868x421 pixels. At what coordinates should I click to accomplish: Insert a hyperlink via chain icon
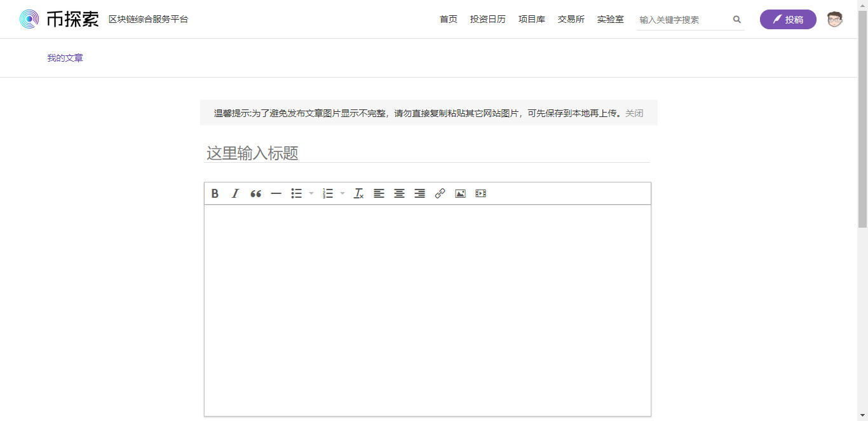[440, 193]
